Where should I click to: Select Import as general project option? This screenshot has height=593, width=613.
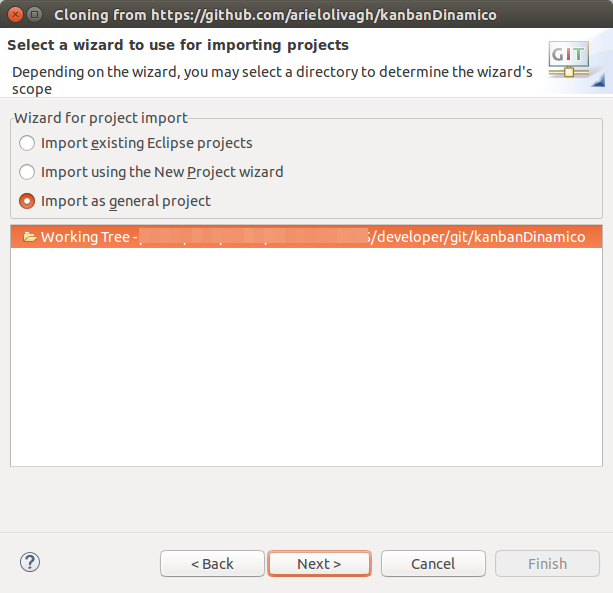click(x=27, y=201)
